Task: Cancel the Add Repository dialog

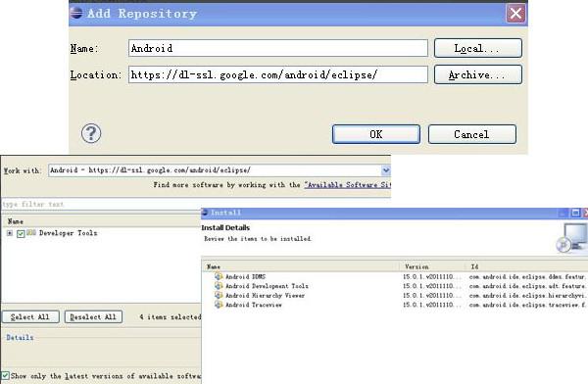Action: pos(472,134)
